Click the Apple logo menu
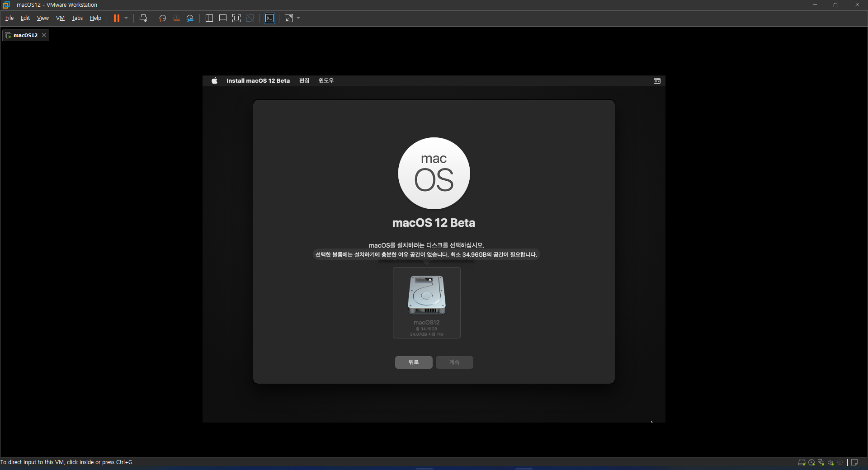Viewport: 868px width, 470px height. [x=215, y=81]
